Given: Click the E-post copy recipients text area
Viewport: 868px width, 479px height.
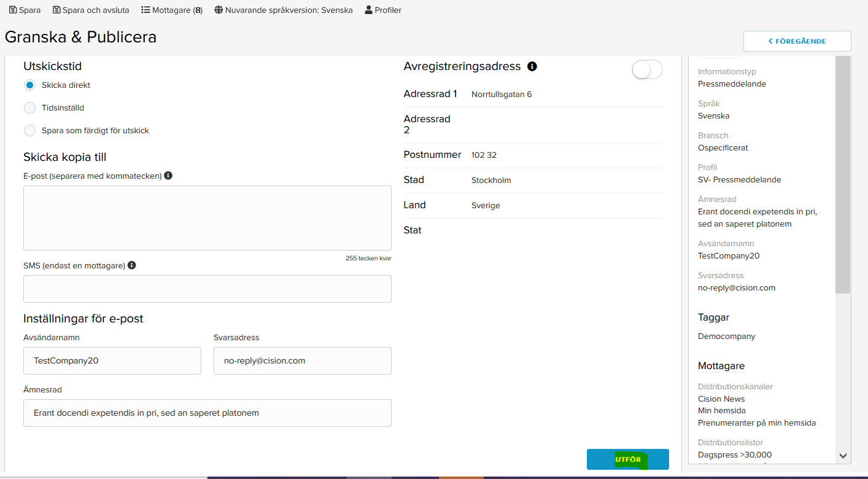Looking at the screenshot, I should pos(207,218).
